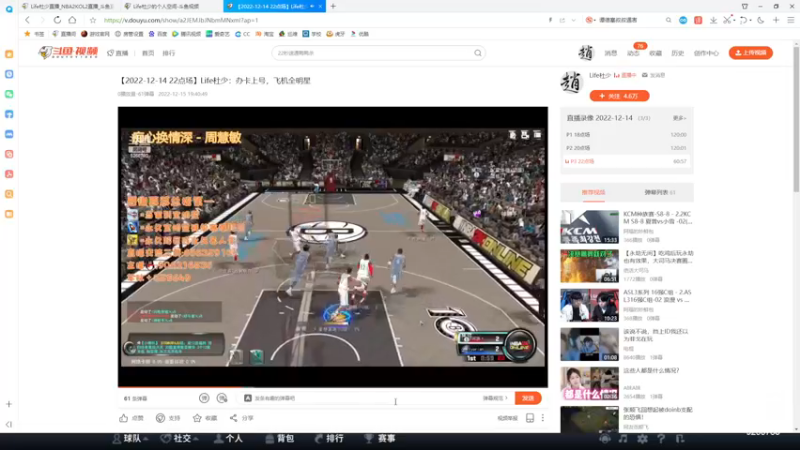800x450 pixels.
Task: Open a new browser tab with plus
Action: (x=333, y=6)
